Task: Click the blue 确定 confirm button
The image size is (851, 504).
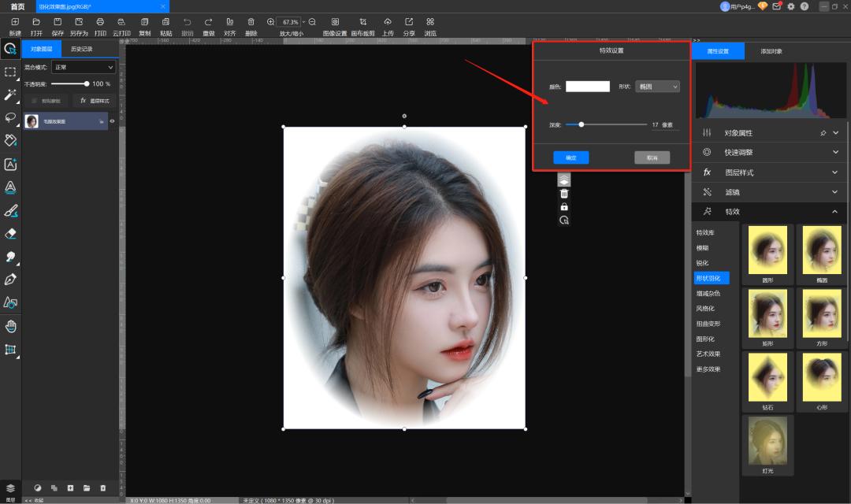Action: pyautogui.click(x=570, y=157)
